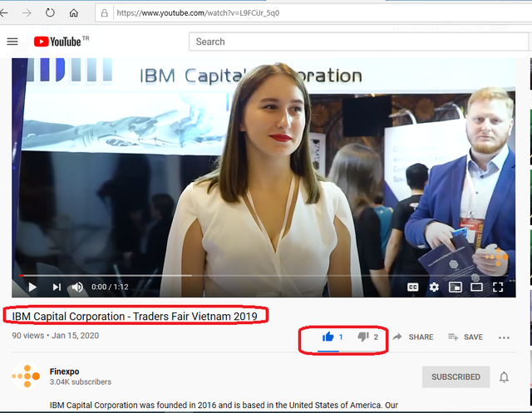Reload the page with the refresh icon
The height and width of the screenshot is (413, 532).
50,13
